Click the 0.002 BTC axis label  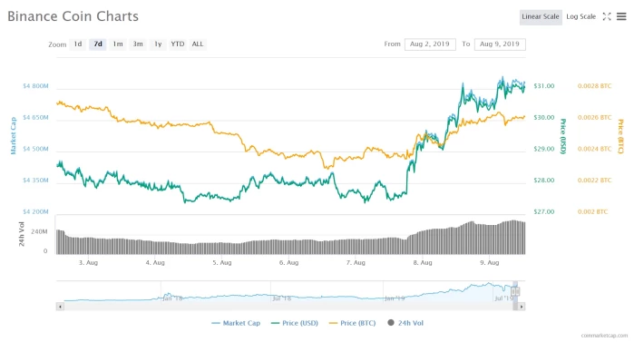[592, 212]
